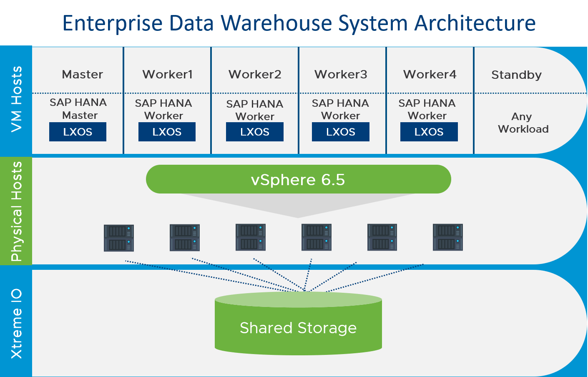Viewport: 588px width, 377px height.
Task: Click the second server icon under vSphere
Action: pyautogui.click(x=184, y=238)
